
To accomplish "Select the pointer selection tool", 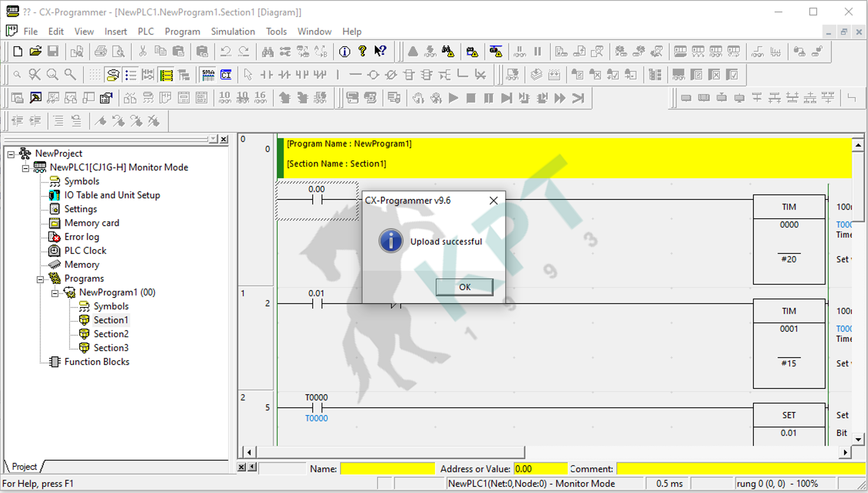I will [x=248, y=74].
